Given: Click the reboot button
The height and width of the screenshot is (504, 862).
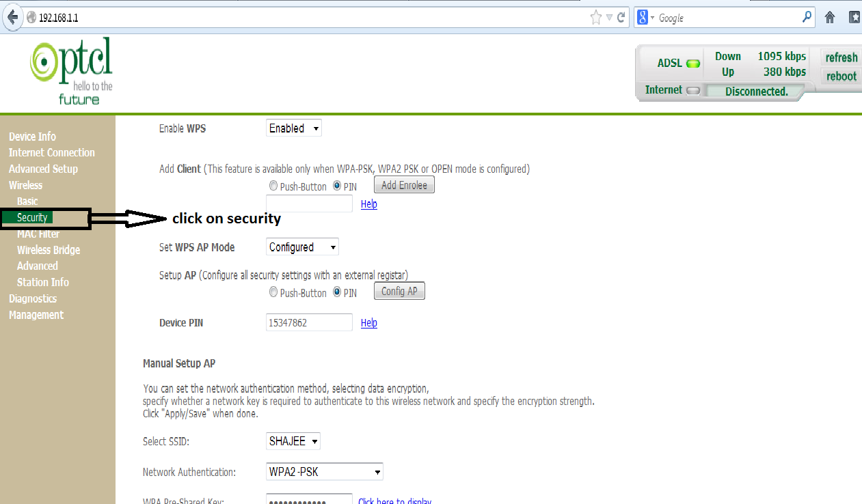Looking at the screenshot, I should click(x=840, y=76).
